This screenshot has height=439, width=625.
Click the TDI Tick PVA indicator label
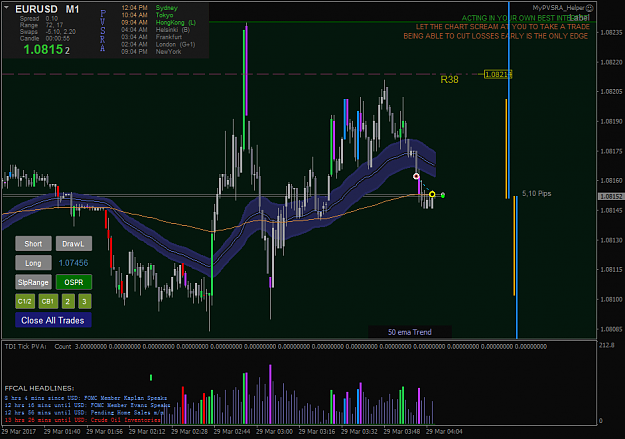click(x=25, y=346)
